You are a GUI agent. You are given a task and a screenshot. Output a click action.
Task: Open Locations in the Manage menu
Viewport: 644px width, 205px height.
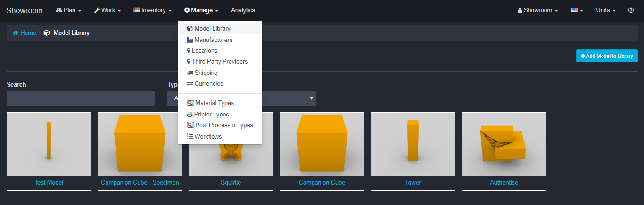[x=205, y=51]
